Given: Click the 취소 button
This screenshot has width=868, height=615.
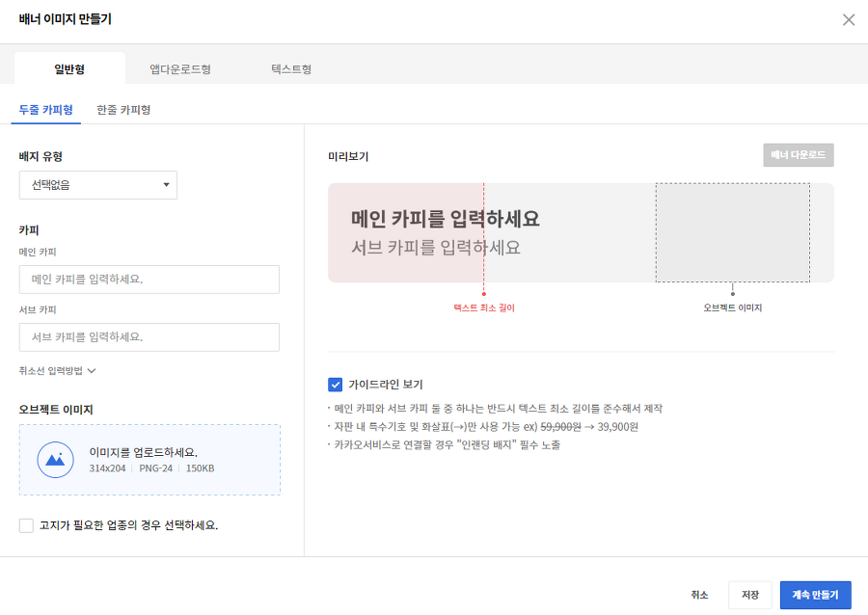Looking at the screenshot, I should (699, 595).
